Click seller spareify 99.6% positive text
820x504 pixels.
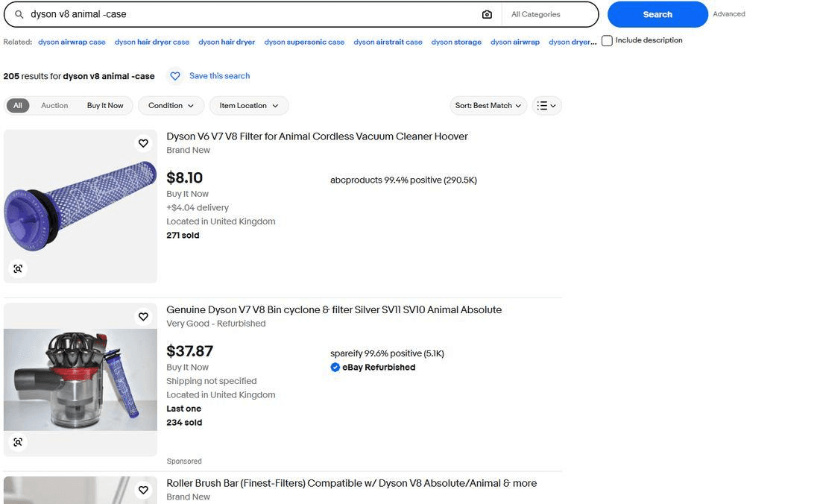[x=387, y=353]
